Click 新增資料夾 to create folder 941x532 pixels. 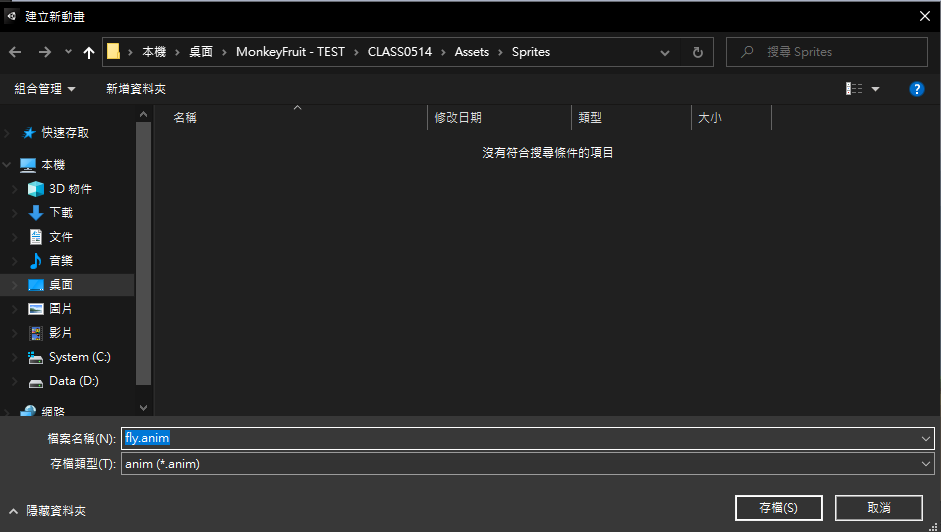[x=136, y=89]
